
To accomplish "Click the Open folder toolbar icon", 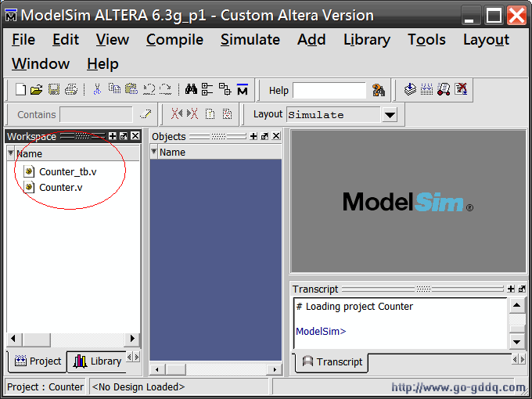I will click(x=36, y=90).
